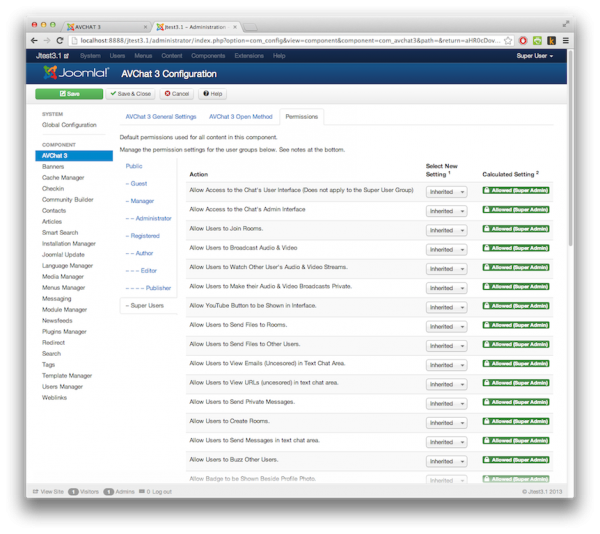Open the Users menu
Viewport: 600px width, 534px height.
click(117, 56)
